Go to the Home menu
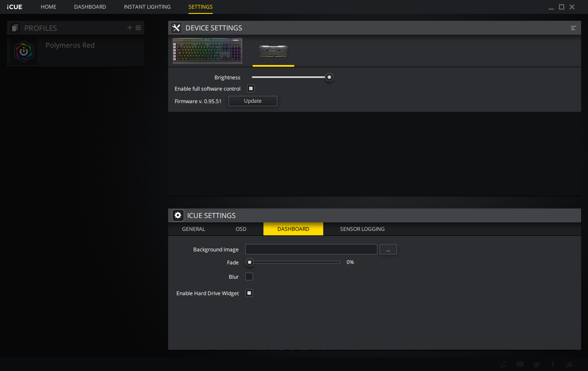The width and height of the screenshot is (588, 371). (49, 7)
